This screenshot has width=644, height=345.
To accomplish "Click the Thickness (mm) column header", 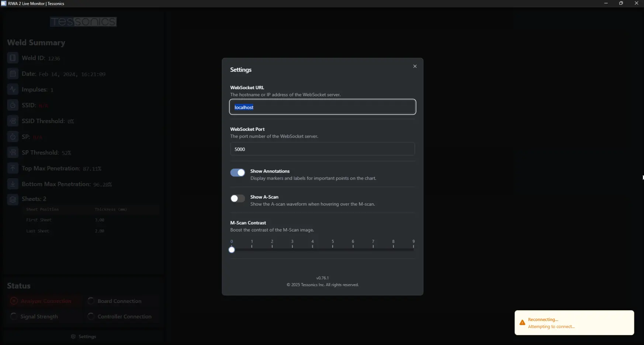I will (x=111, y=209).
